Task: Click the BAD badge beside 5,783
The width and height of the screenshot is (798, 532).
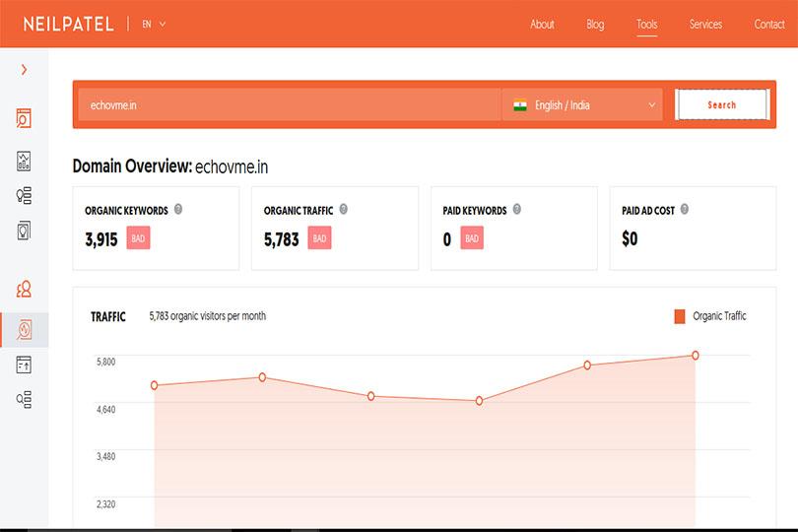Action: (319, 237)
